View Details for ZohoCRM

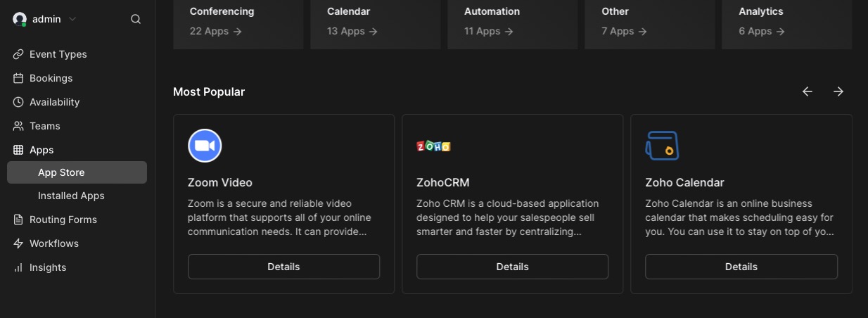coord(512,267)
